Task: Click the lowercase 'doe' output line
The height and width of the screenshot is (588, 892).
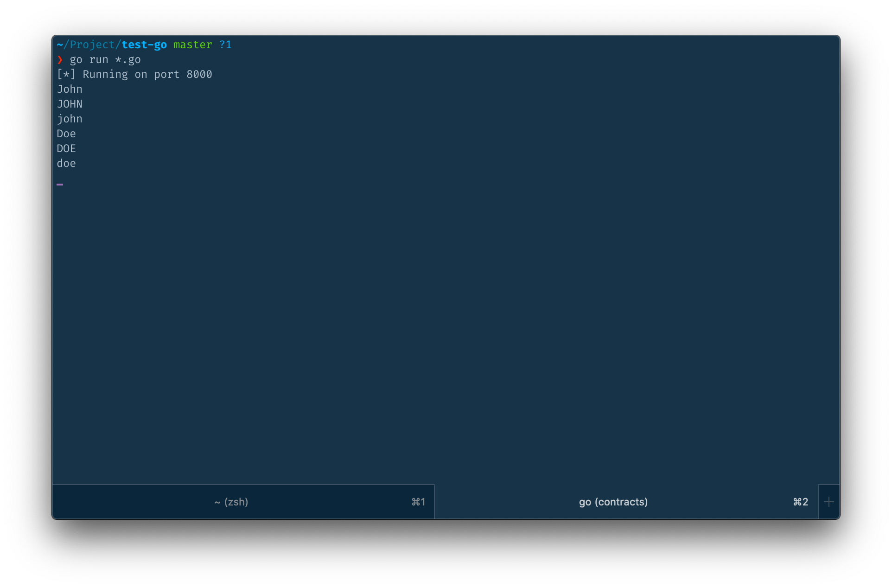Action: [x=66, y=163]
